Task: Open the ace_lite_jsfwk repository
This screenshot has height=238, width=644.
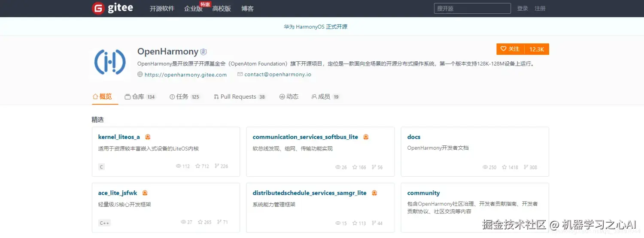Action: [x=118, y=193]
